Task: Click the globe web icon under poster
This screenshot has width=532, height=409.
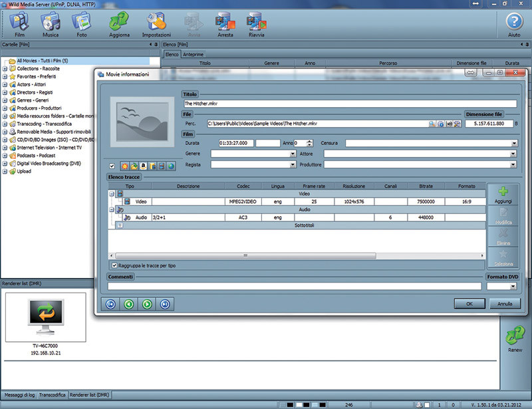Action: point(171,166)
